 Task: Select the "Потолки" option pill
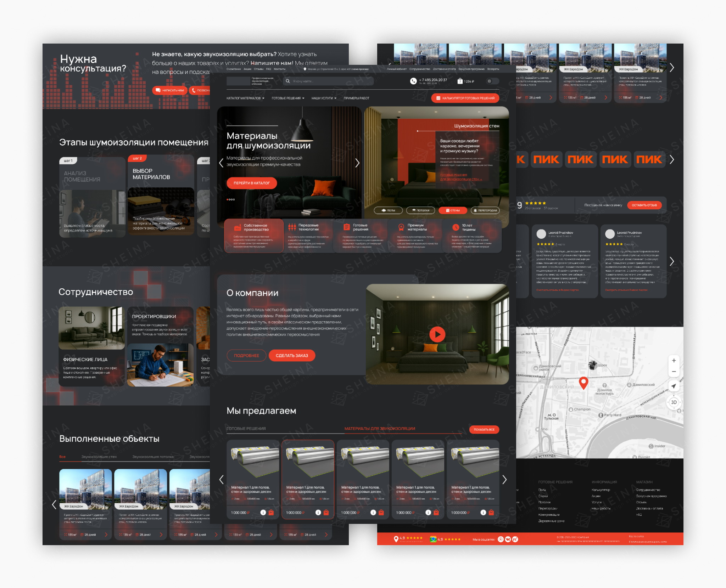pyautogui.click(x=420, y=210)
